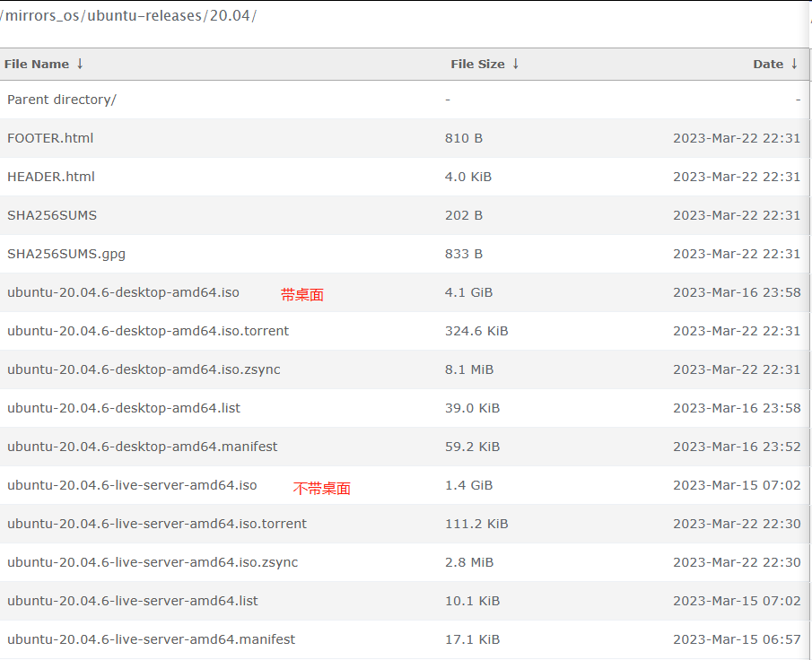The width and height of the screenshot is (812, 660).
Task: Select the live-server ISO date 2023-Mar-15 07:02
Action: pyautogui.click(x=737, y=485)
